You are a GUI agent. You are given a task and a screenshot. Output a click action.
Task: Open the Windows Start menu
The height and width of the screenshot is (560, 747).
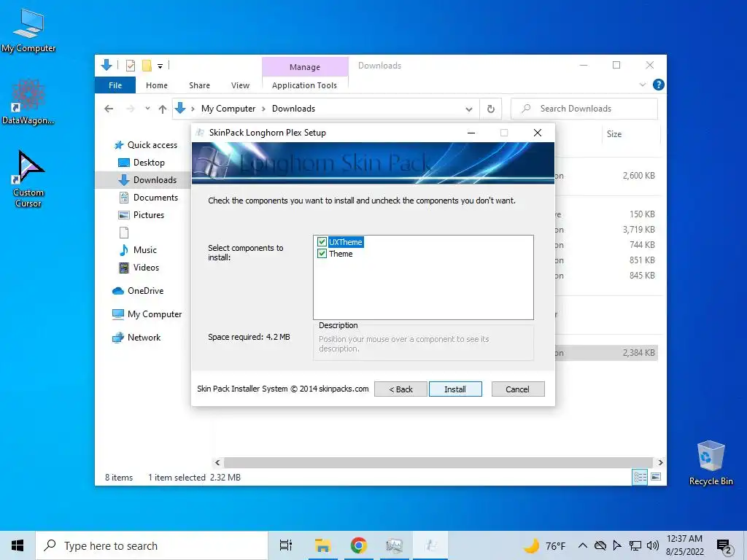[x=18, y=545]
